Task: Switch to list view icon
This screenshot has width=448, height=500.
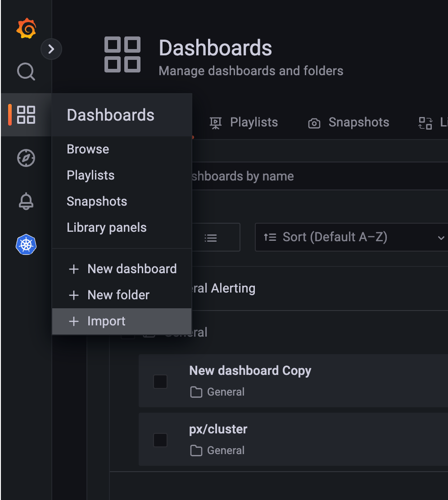Action: pyautogui.click(x=211, y=238)
